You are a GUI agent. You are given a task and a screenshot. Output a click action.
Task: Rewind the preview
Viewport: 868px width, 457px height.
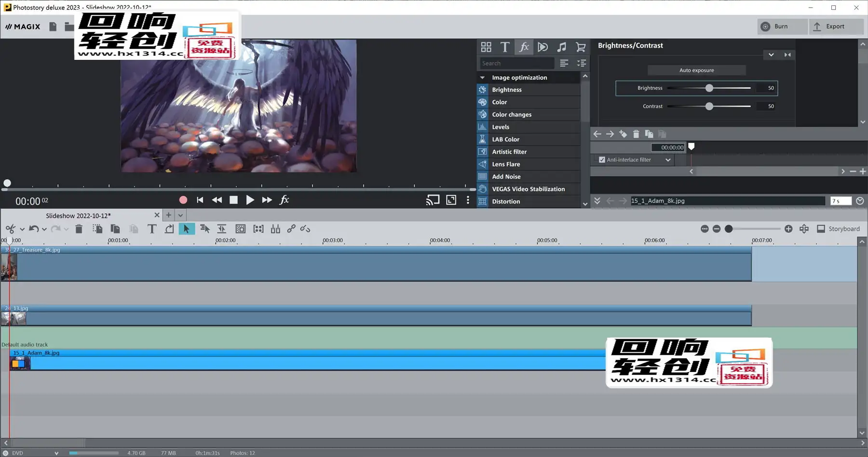pyautogui.click(x=217, y=200)
